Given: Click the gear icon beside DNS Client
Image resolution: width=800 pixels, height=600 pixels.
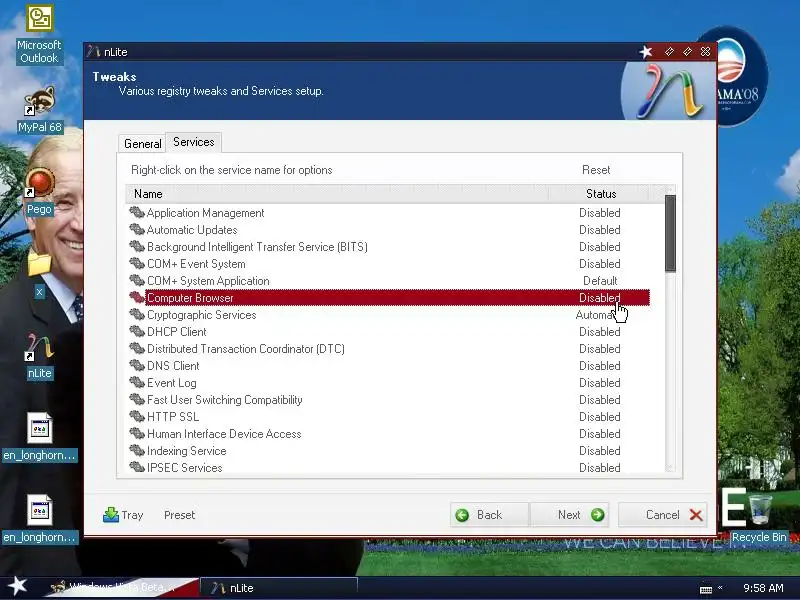Looking at the screenshot, I should pos(137,365).
